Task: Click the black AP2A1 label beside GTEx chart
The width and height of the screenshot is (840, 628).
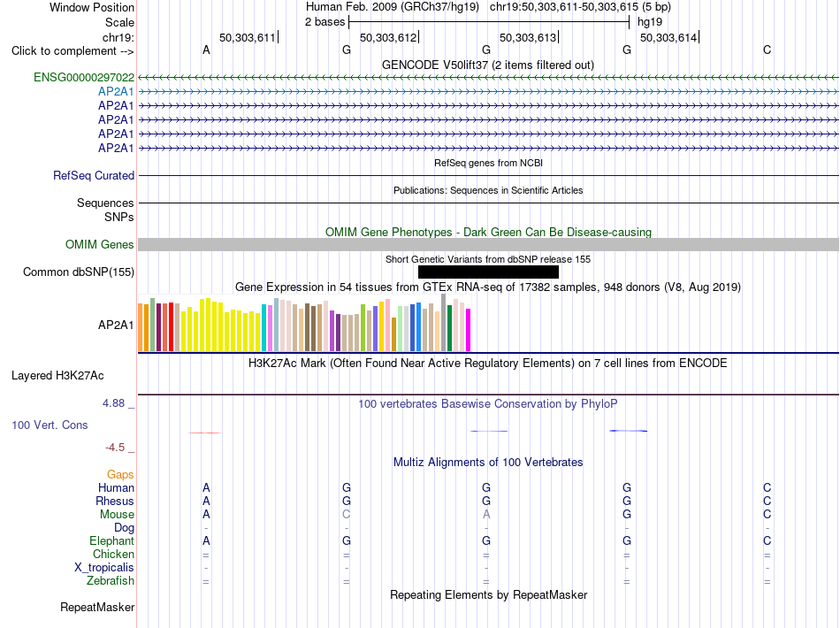Action: 116,325
